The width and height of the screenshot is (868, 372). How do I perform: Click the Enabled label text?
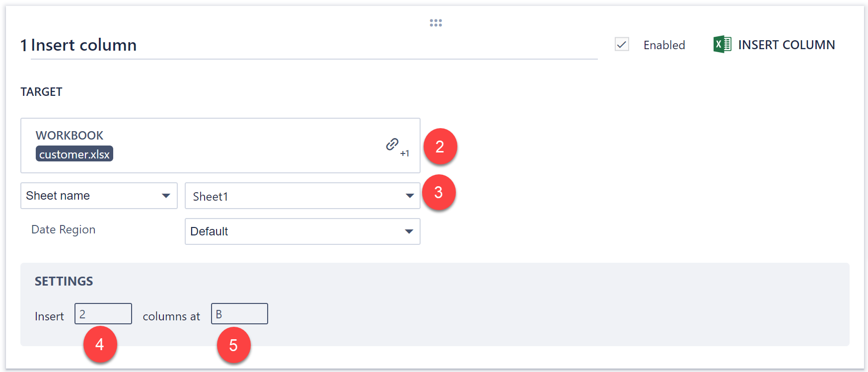[x=664, y=45]
